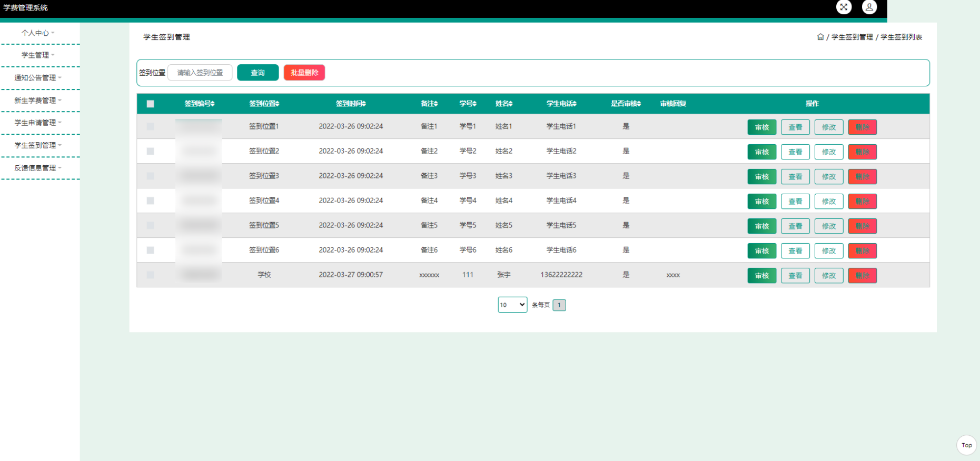Sort by 备注 column header
980x461 pixels.
(429, 104)
